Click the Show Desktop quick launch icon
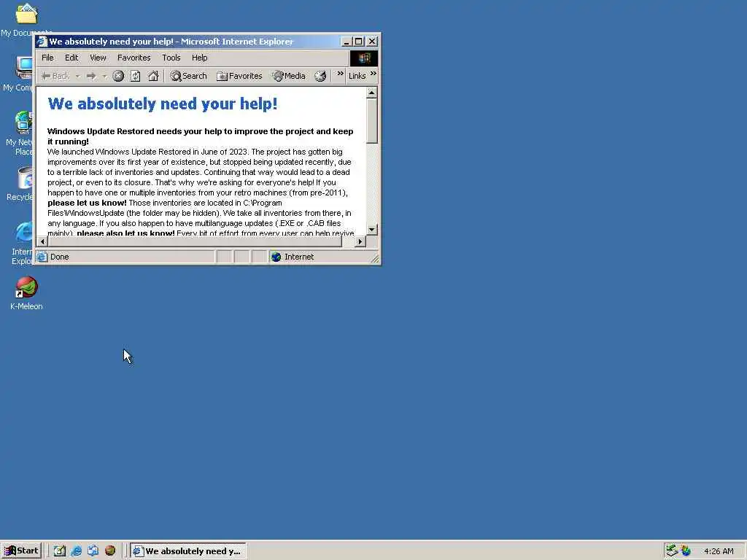 [59, 551]
